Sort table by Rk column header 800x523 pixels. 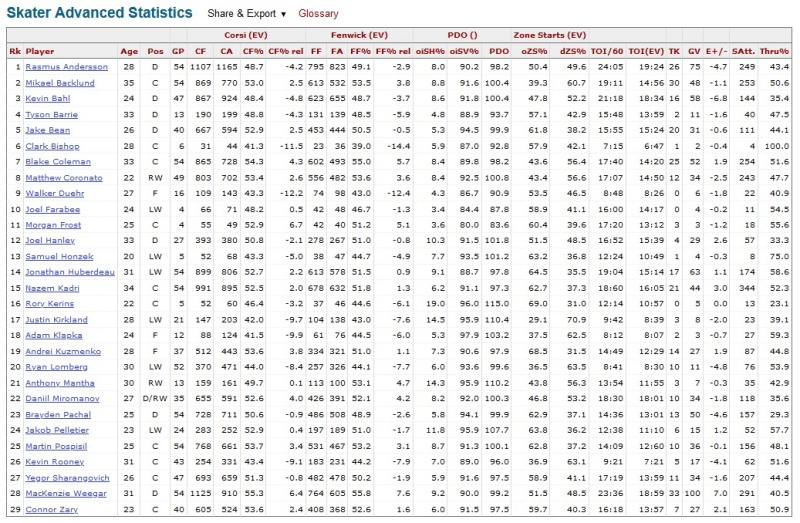[15, 51]
